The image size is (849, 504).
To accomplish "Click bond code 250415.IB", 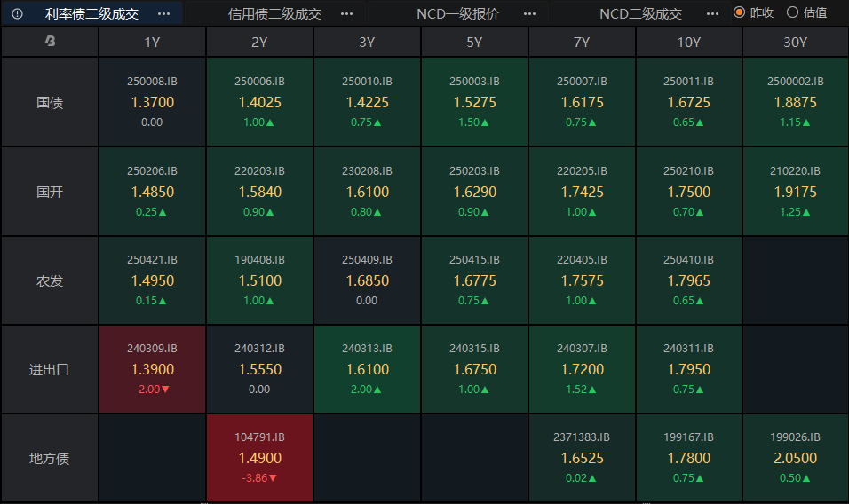I will pyautogui.click(x=474, y=260).
